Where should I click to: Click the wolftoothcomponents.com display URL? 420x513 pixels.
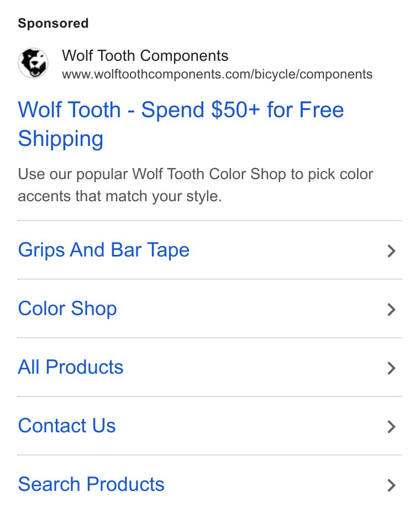click(217, 74)
